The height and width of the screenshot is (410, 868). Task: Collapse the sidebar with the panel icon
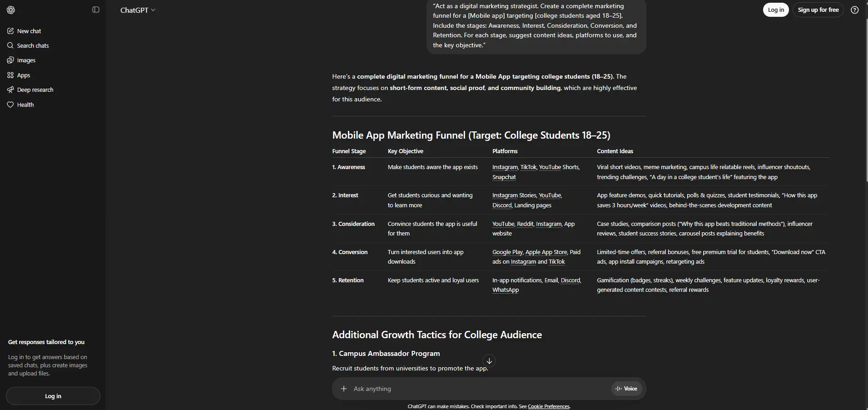pos(96,10)
